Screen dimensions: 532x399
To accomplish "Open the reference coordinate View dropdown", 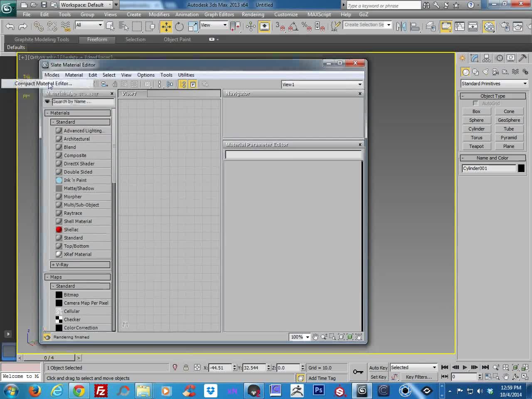I will tap(214, 25).
